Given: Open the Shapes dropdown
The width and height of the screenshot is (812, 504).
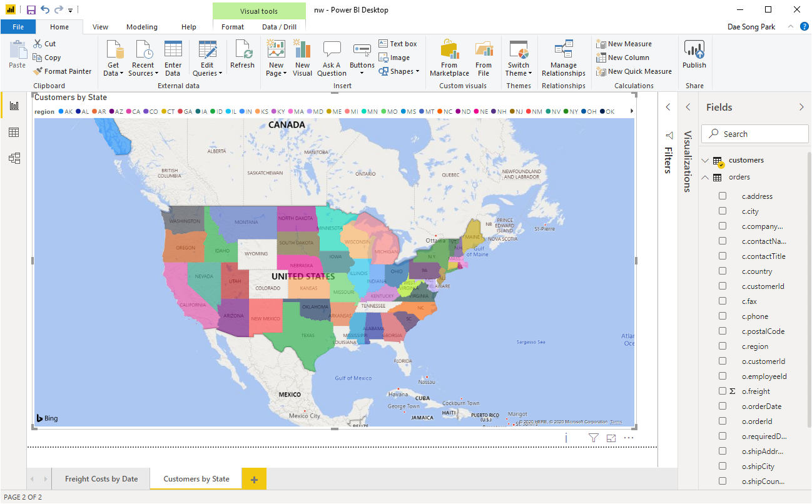Looking at the screenshot, I should pyautogui.click(x=399, y=71).
